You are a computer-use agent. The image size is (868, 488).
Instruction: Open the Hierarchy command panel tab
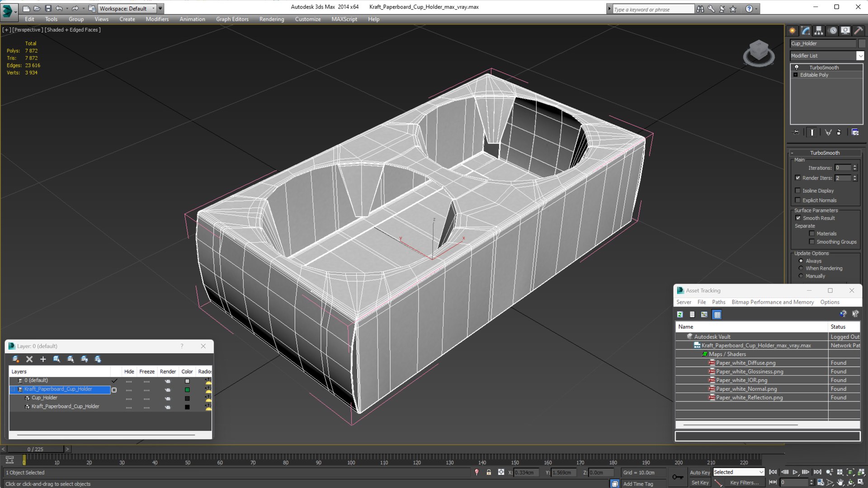[x=819, y=31]
